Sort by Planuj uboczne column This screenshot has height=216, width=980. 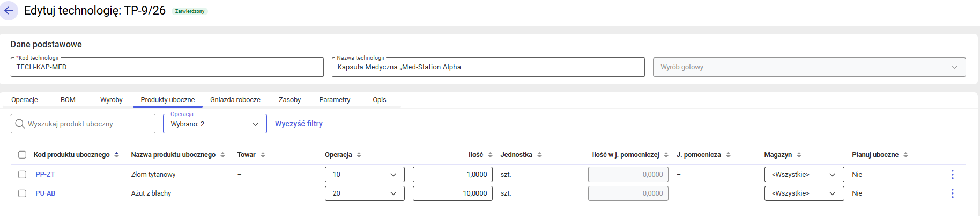[x=905, y=155]
